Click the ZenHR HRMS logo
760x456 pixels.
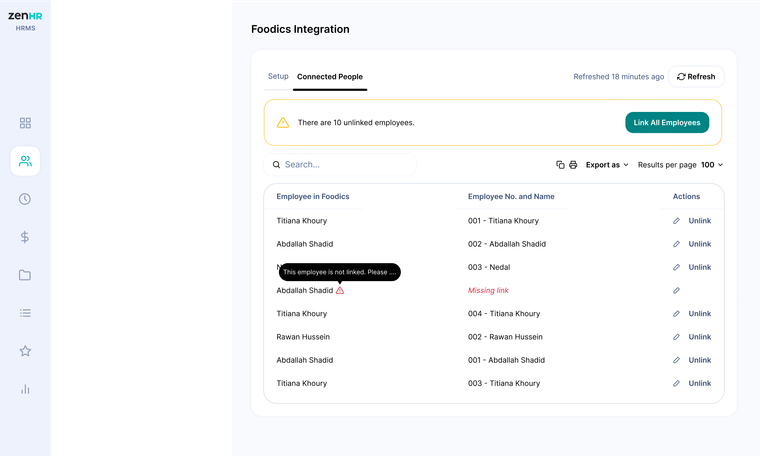25,20
